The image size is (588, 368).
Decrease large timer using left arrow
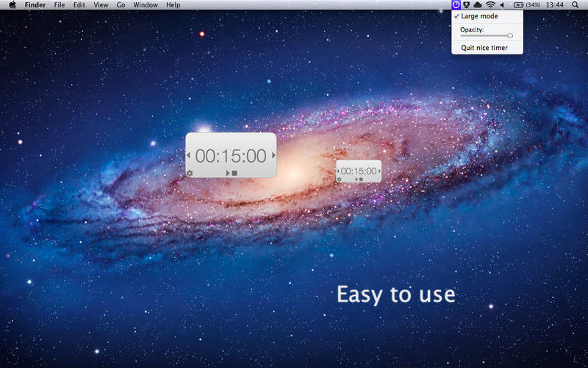coord(188,155)
